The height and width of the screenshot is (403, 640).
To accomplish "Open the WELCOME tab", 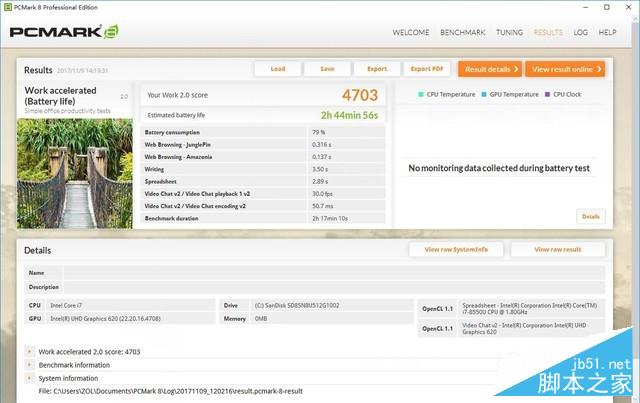I will coord(411,32).
